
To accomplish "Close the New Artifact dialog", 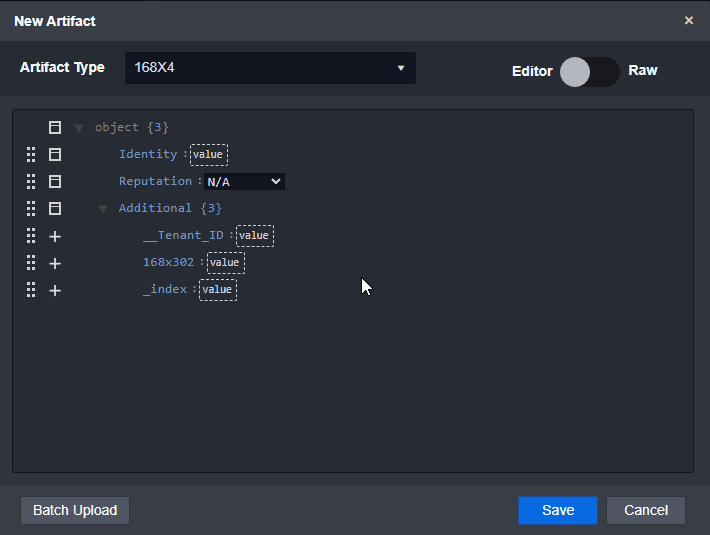I will 688,21.
